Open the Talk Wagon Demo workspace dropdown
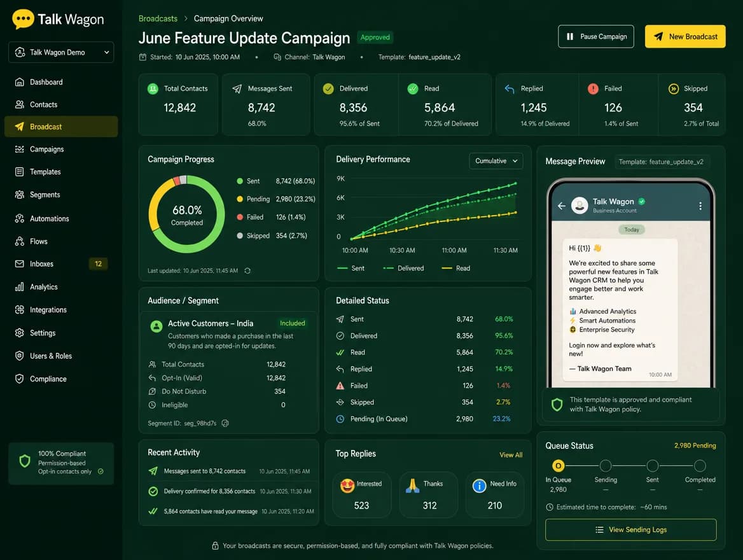This screenshot has width=743, height=560. point(61,52)
